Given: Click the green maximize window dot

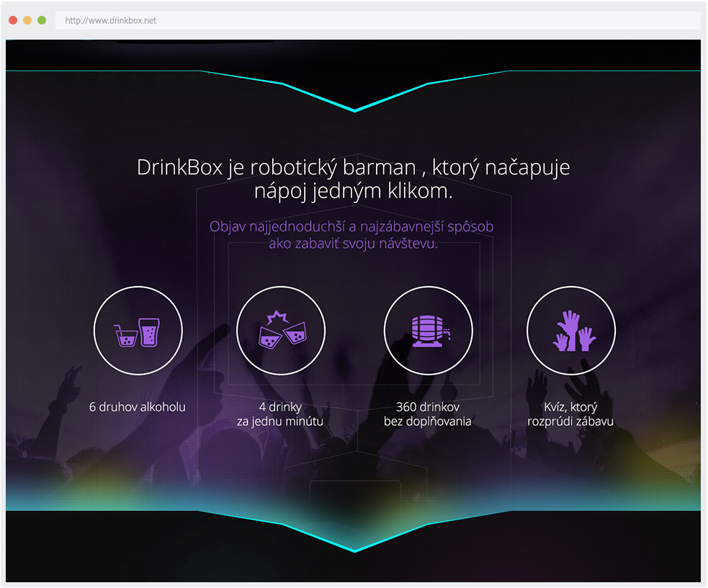Looking at the screenshot, I should pyautogui.click(x=42, y=20).
